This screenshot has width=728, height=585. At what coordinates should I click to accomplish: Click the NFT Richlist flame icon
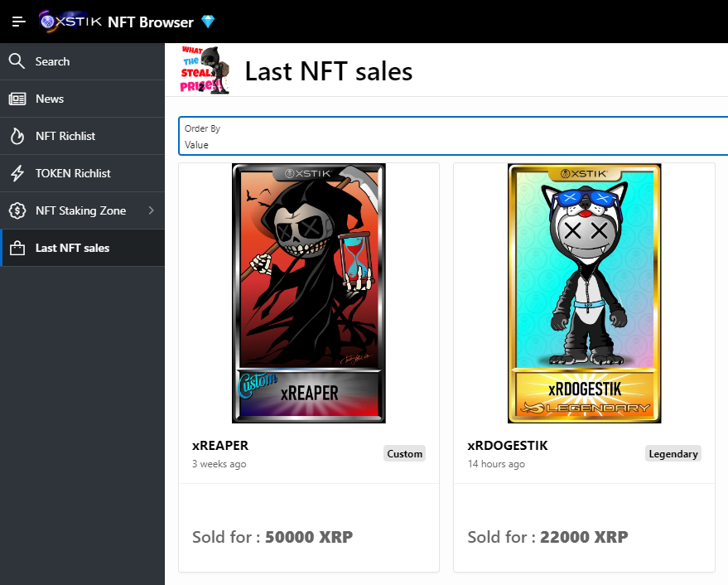click(x=17, y=136)
